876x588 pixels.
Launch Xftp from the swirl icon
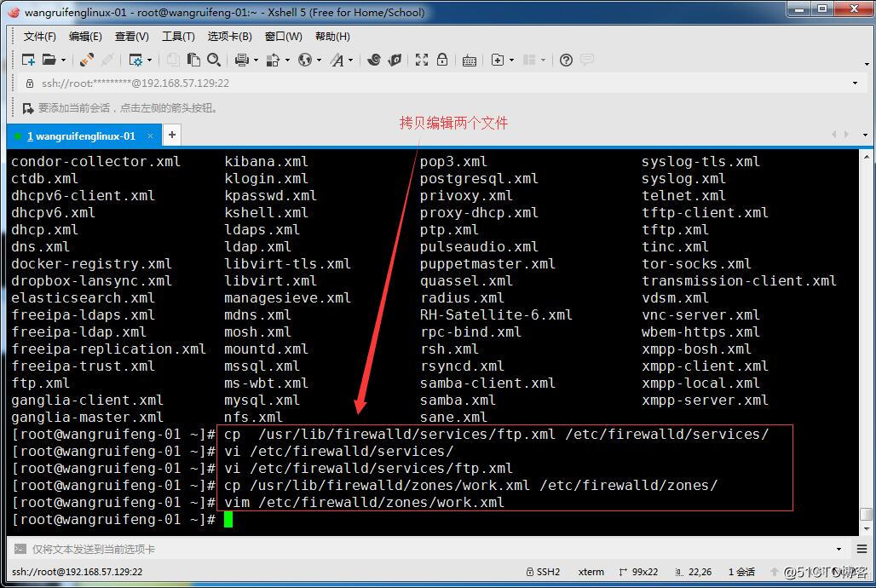374,60
